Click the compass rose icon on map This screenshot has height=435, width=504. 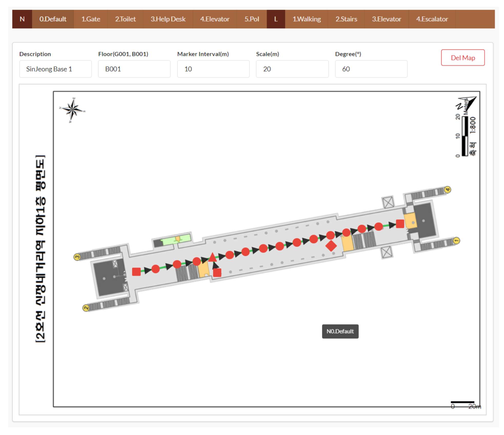click(72, 110)
